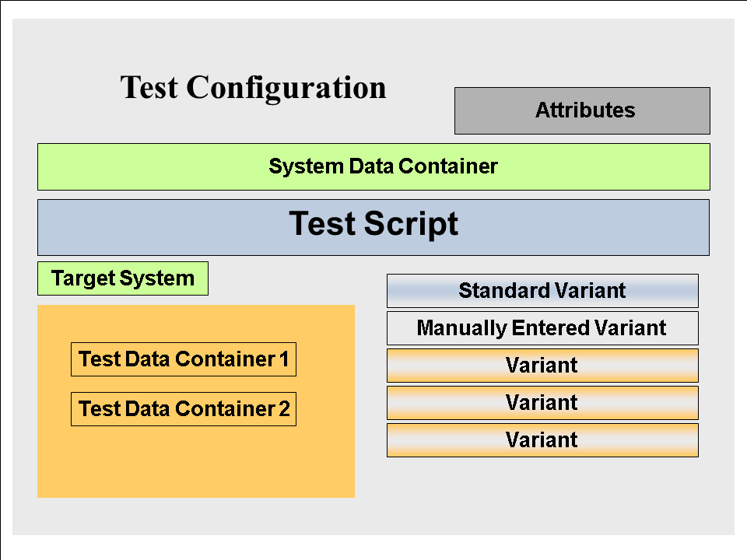Select the Standard Variant row
The height and width of the screenshot is (560, 747).
pyautogui.click(x=542, y=291)
